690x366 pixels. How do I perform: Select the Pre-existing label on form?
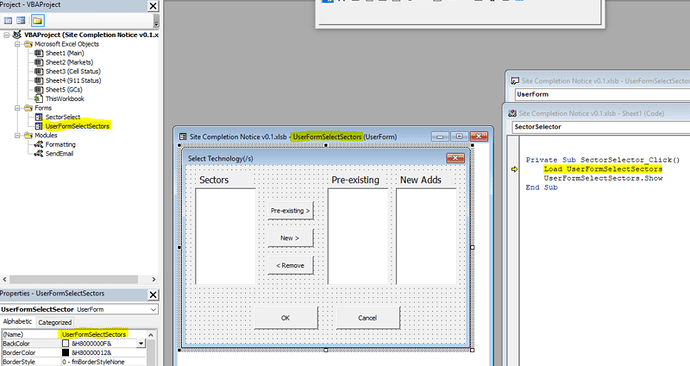click(x=356, y=180)
